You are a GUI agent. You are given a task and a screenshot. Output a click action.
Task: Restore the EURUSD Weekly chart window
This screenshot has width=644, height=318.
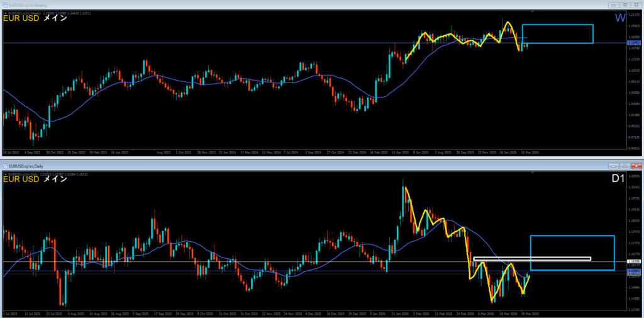pos(625,5)
